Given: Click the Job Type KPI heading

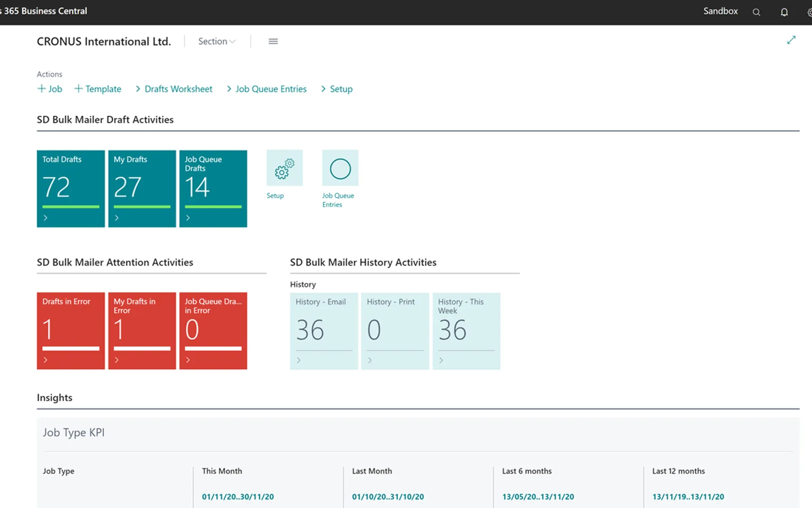Looking at the screenshot, I should tap(74, 432).
